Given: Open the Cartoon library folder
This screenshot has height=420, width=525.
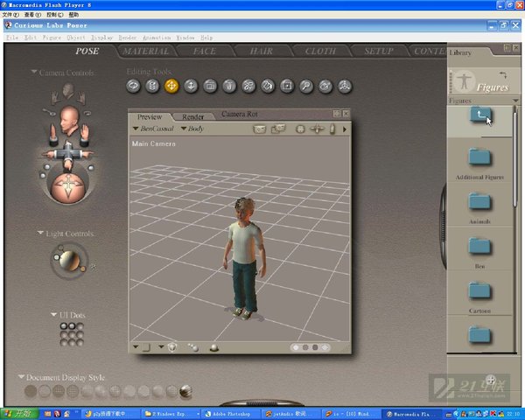Looking at the screenshot, I should tap(479, 290).
